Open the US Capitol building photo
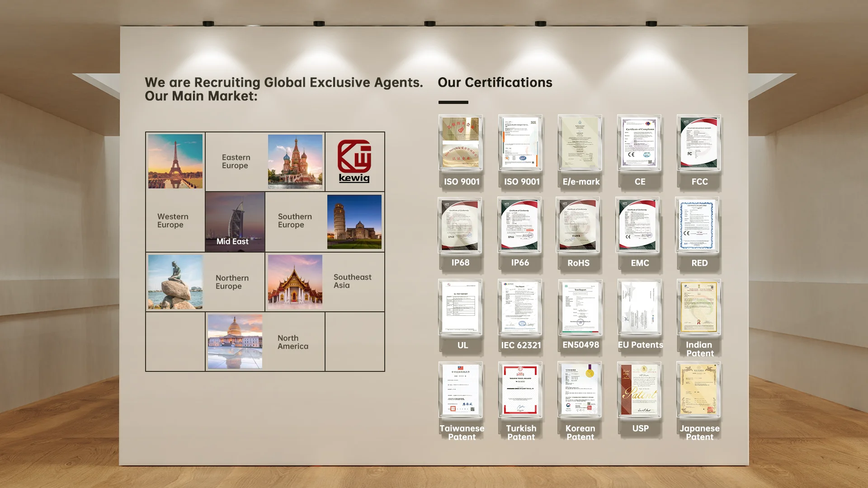The width and height of the screenshot is (868, 488). pyautogui.click(x=235, y=341)
